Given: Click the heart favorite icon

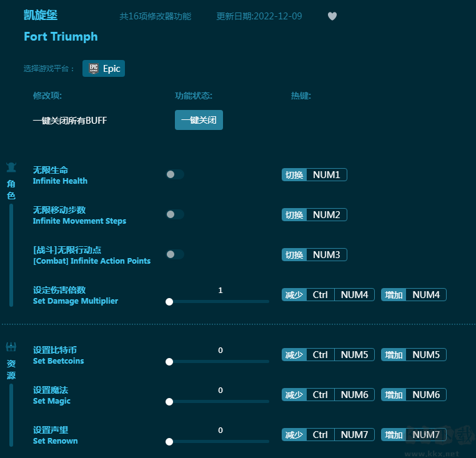Looking at the screenshot, I should (332, 16).
